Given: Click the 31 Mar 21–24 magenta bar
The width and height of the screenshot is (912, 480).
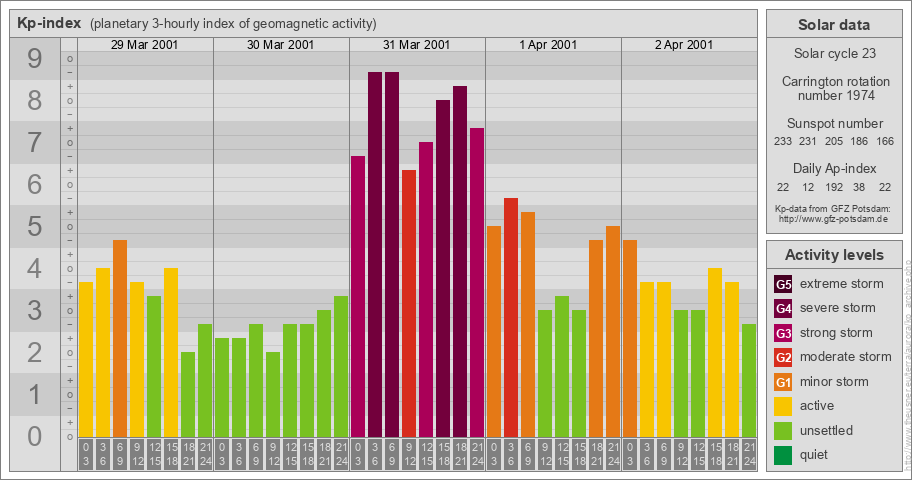Looking at the screenshot, I should click(477, 283).
